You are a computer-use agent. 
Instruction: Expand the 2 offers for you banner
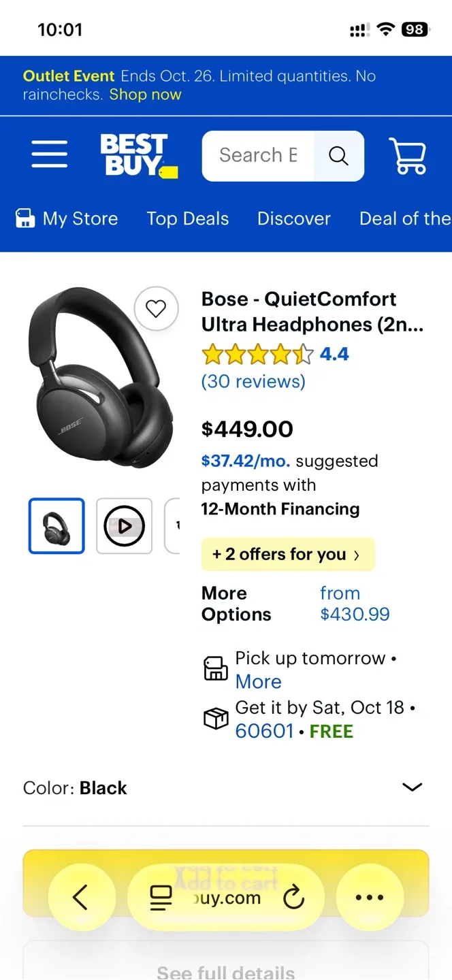(287, 555)
